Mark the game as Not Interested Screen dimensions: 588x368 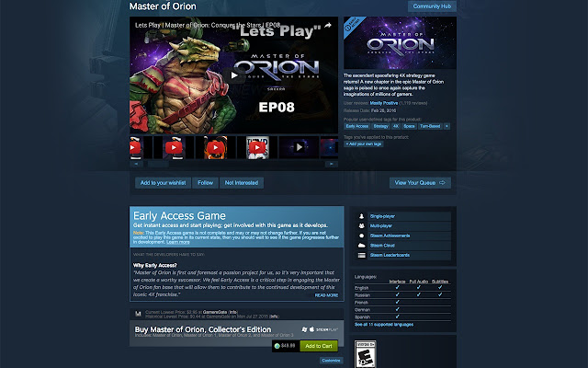[242, 183]
